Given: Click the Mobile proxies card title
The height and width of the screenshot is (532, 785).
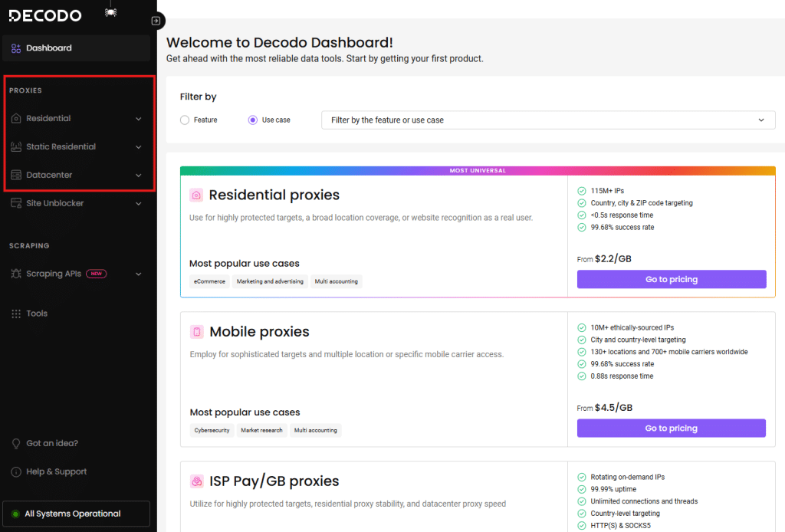Looking at the screenshot, I should 259,332.
